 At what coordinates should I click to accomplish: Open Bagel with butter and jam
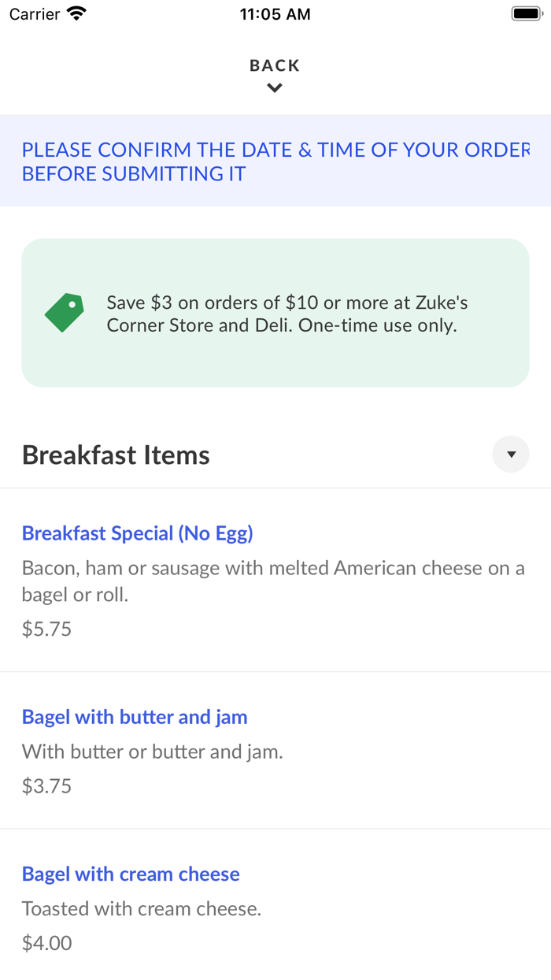click(x=135, y=717)
